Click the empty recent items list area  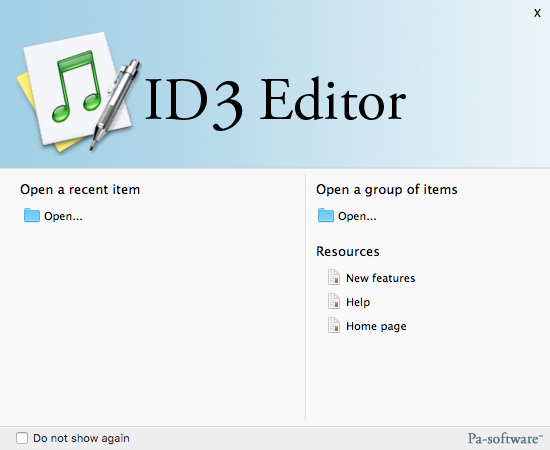(154, 323)
